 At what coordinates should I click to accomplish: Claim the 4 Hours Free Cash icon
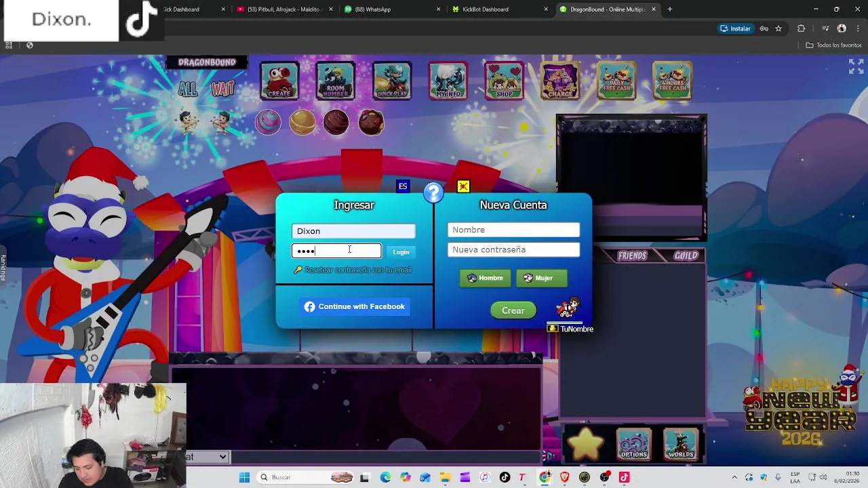click(x=672, y=81)
